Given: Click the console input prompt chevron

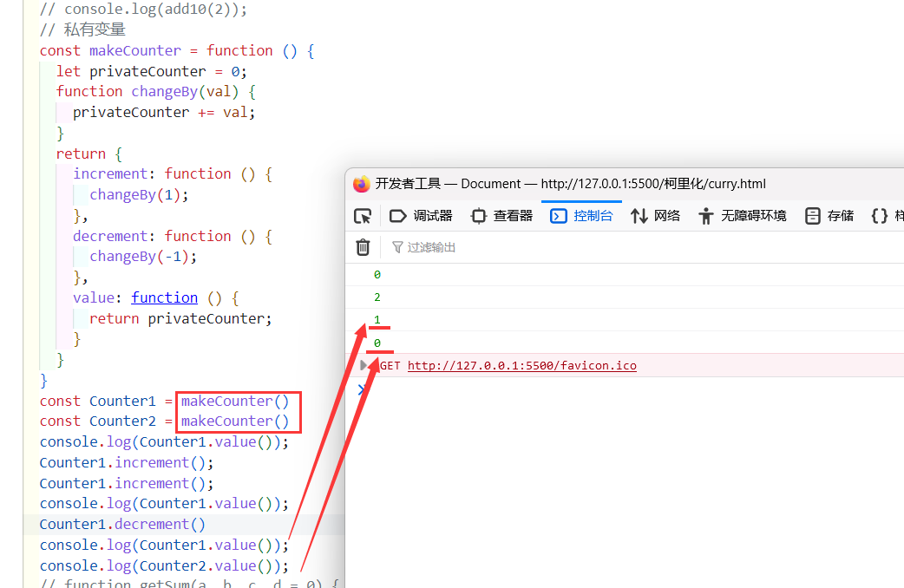Looking at the screenshot, I should pyautogui.click(x=362, y=389).
